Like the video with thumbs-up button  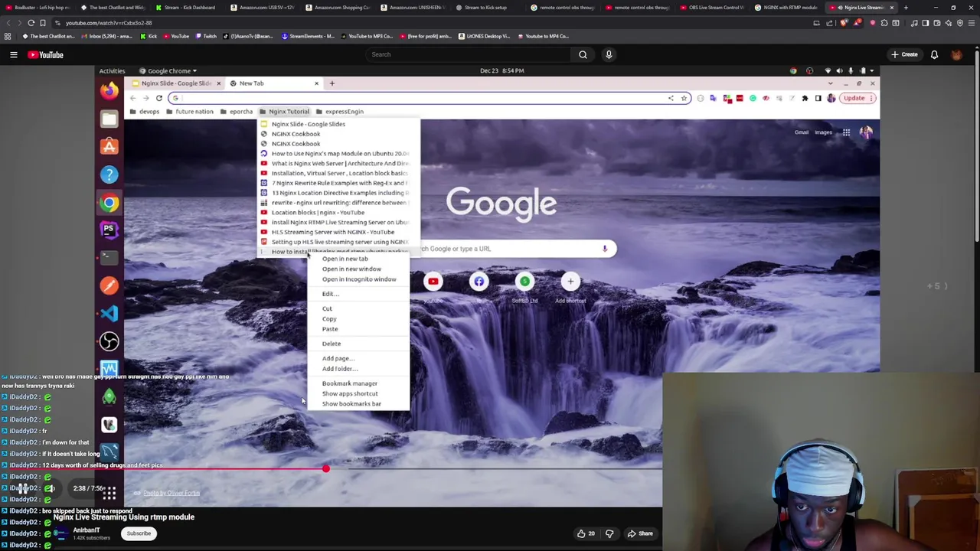[586, 533]
